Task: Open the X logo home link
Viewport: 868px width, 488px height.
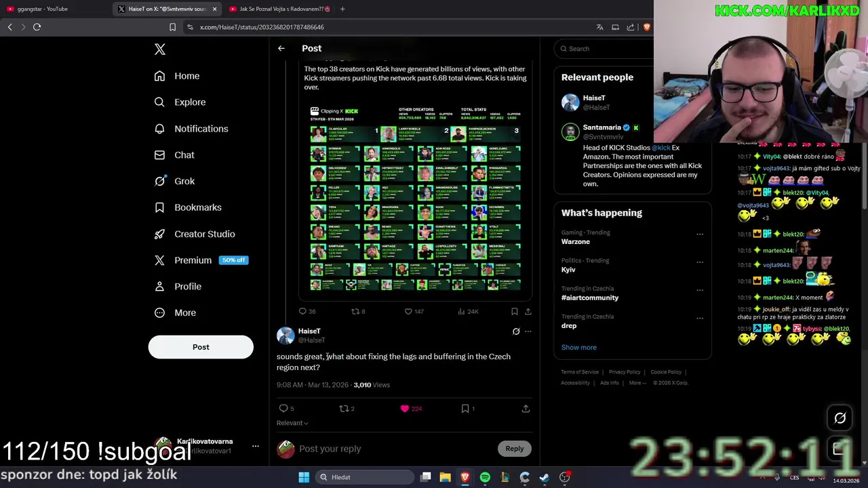Action: (x=160, y=49)
